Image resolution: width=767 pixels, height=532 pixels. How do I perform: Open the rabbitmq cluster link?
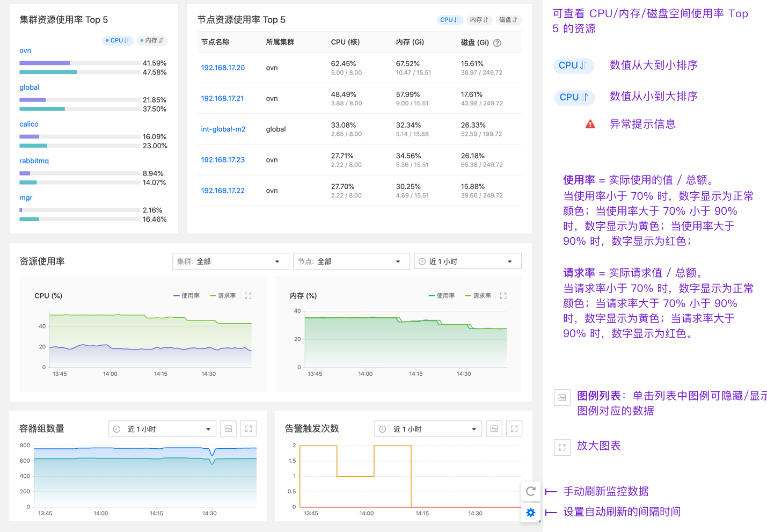34,161
